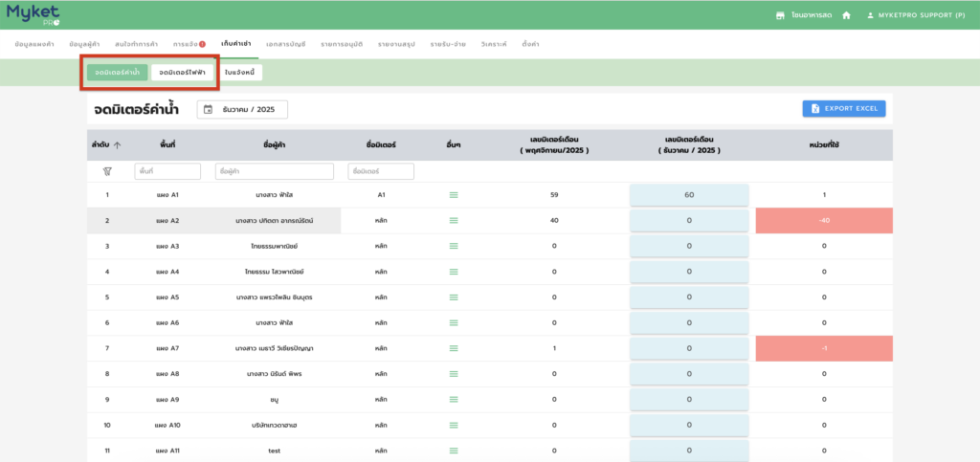980x462 pixels.
Task: Open the green menu icon for แผง A5
Action: (454, 297)
